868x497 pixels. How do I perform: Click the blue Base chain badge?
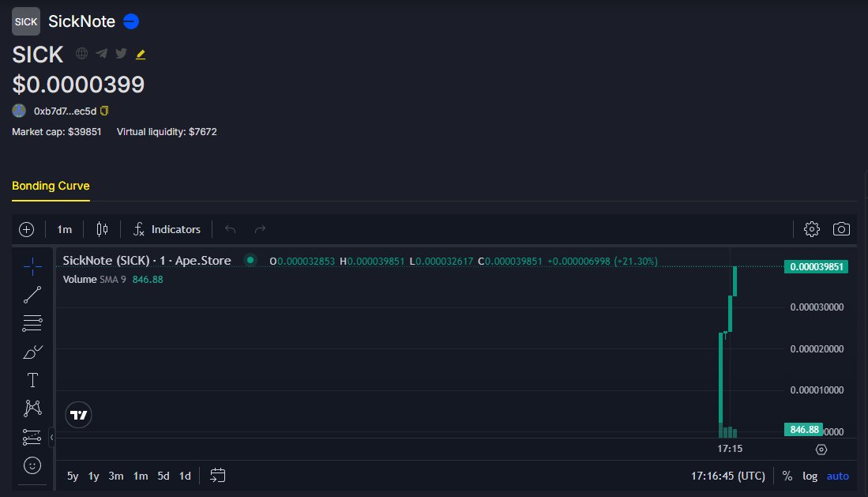point(131,21)
